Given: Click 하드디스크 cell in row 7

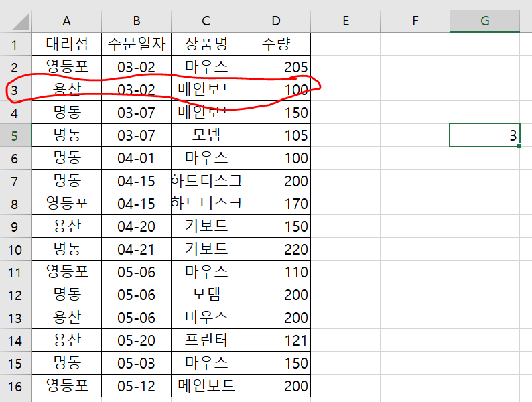Looking at the screenshot, I should point(206,181).
